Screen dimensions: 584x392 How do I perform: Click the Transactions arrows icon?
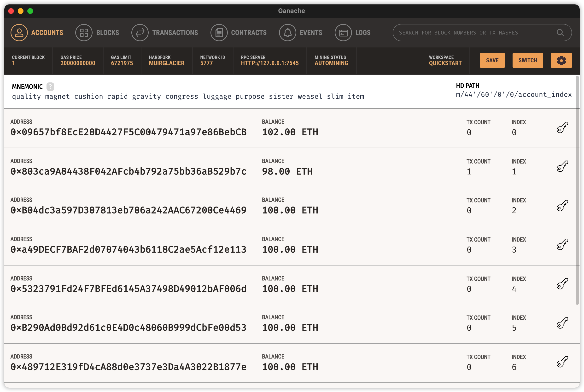[x=140, y=33]
